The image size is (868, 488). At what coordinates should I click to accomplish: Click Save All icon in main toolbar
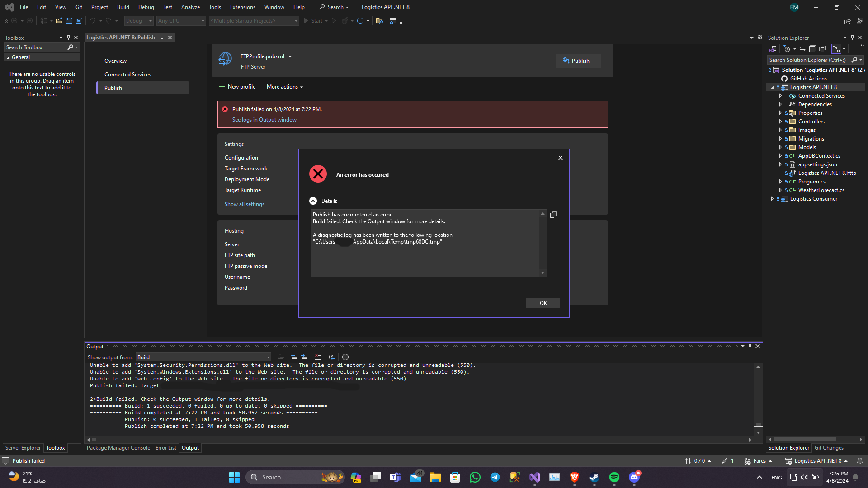(x=79, y=21)
